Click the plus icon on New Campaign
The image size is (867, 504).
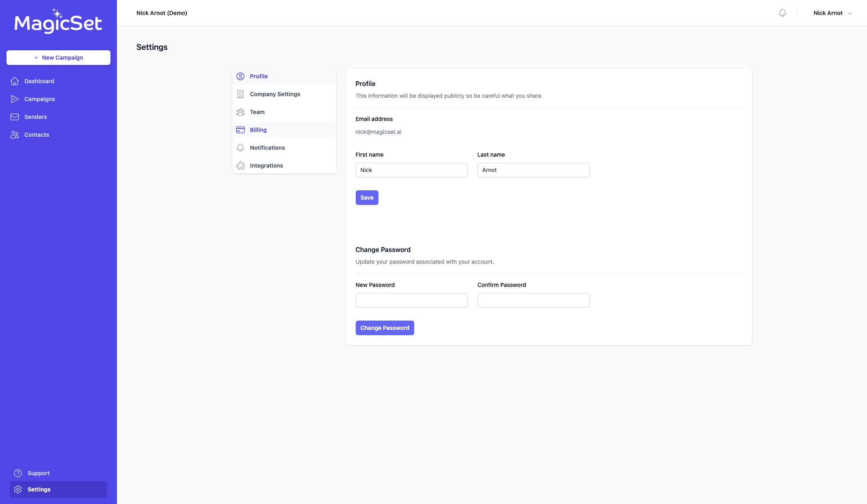(x=36, y=58)
